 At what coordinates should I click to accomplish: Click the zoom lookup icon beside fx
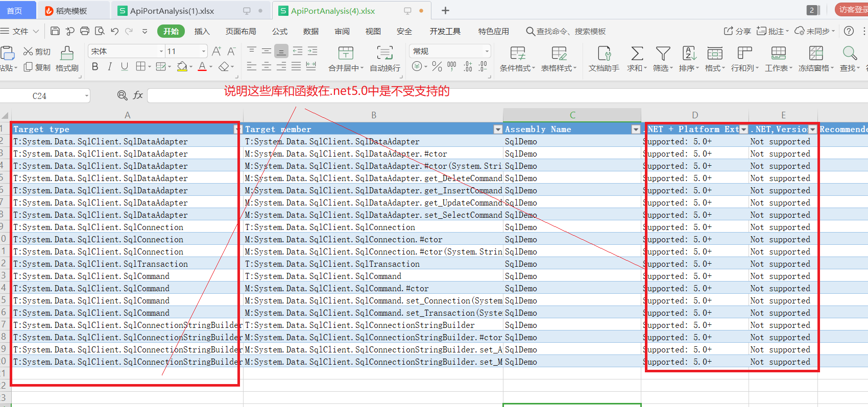point(122,95)
